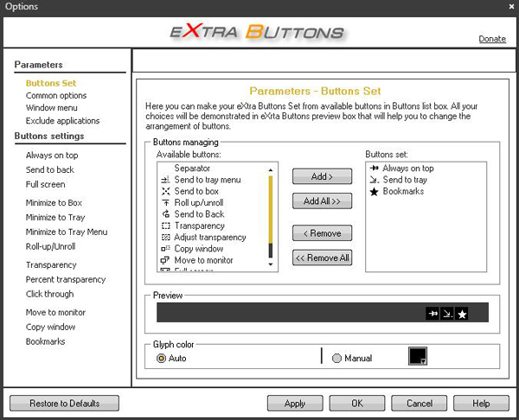Select Separator in Available buttons list
This screenshot has width=519, height=420.
[x=192, y=169]
